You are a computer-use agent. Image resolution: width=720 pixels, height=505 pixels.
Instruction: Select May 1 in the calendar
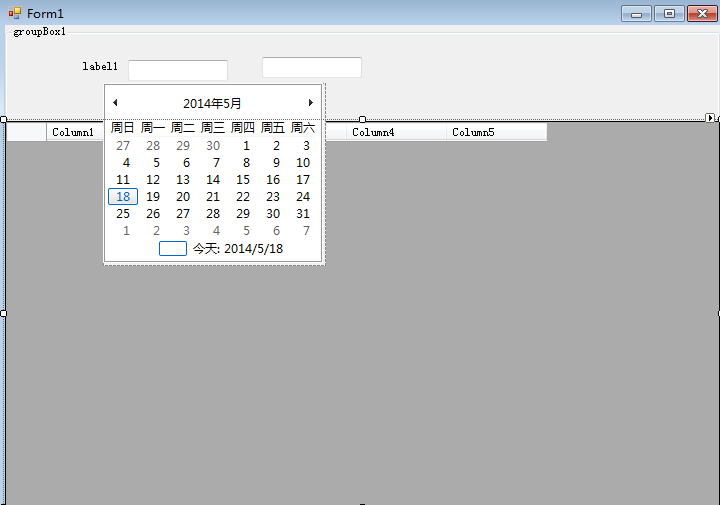(246, 146)
